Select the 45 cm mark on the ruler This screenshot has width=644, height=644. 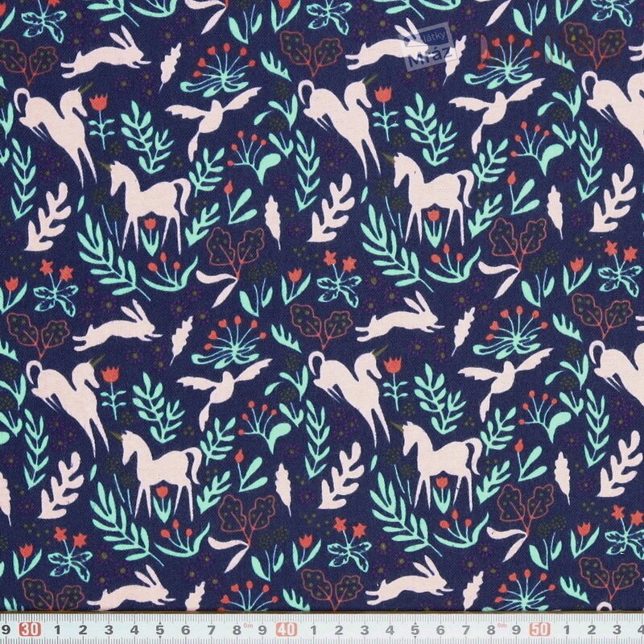point(414,628)
